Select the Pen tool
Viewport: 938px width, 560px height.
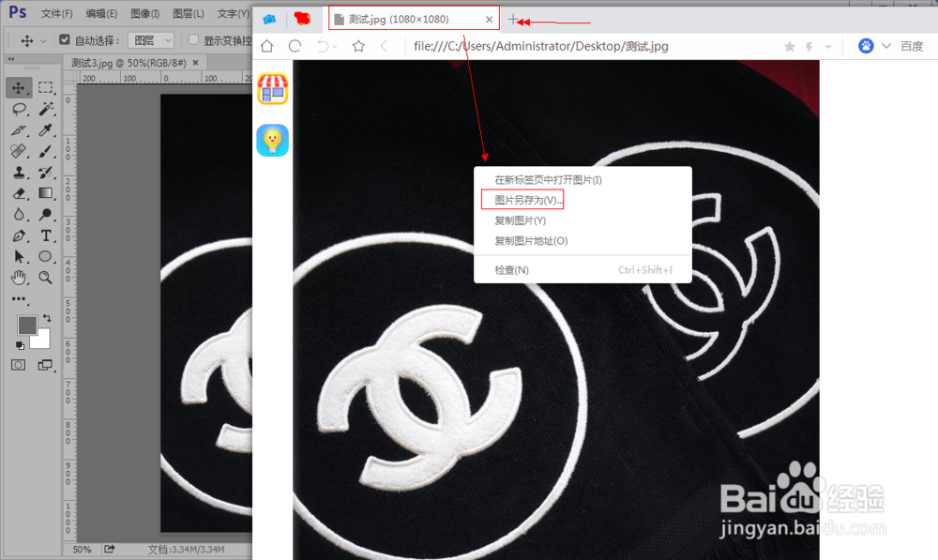pos(19,235)
